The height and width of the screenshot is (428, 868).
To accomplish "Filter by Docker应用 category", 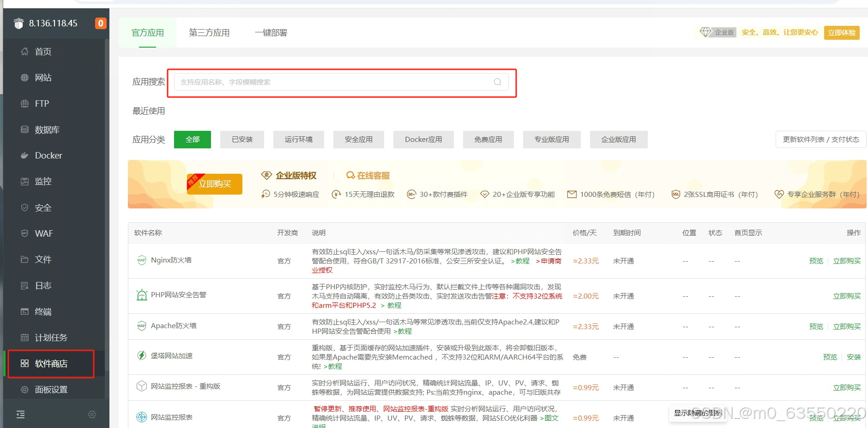I will coord(423,140).
